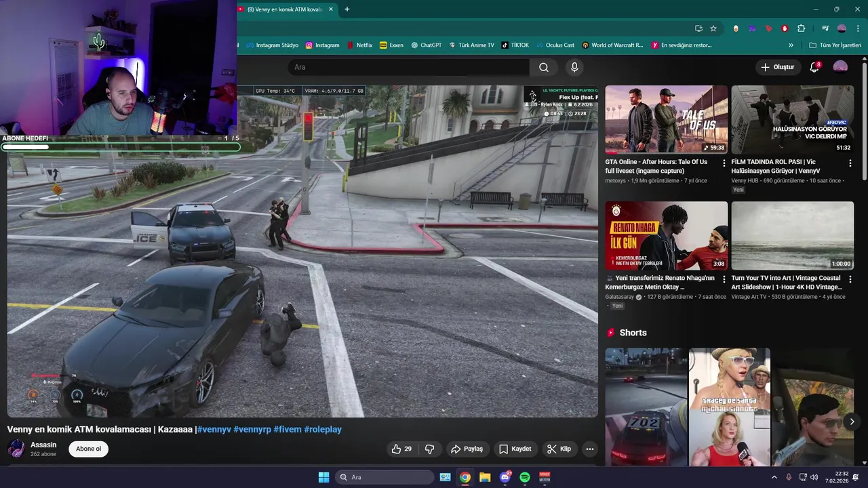Screen dimensions: 868x488
Task: Open options for Turn Your TV into Art video
Action: (850, 279)
